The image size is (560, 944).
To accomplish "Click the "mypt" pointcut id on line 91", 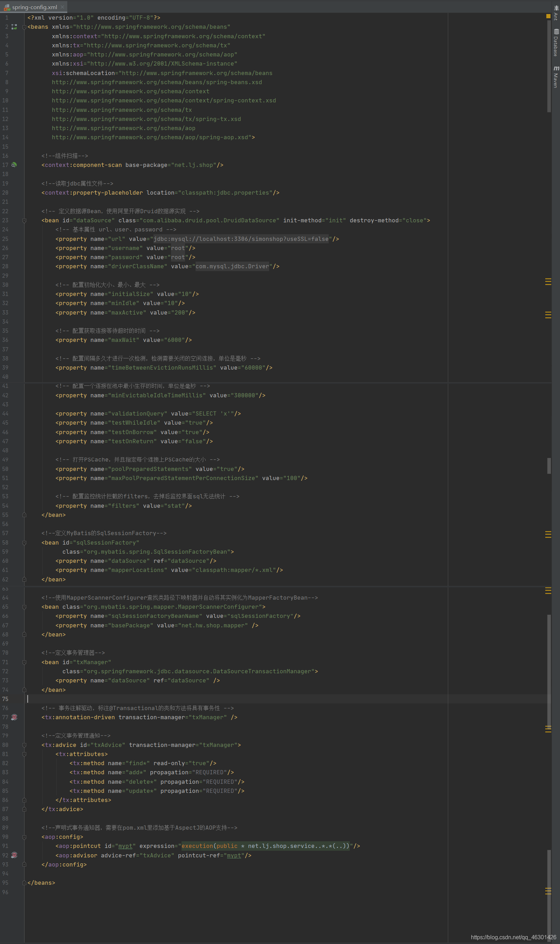I will click(x=125, y=846).
